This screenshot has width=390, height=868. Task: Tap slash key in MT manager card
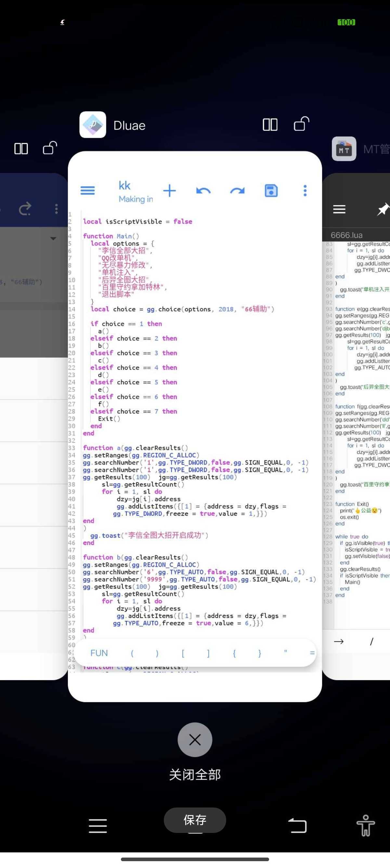(x=371, y=641)
